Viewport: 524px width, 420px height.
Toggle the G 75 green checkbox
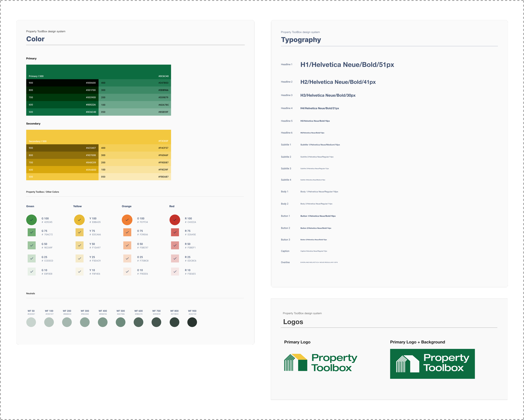click(x=32, y=232)
